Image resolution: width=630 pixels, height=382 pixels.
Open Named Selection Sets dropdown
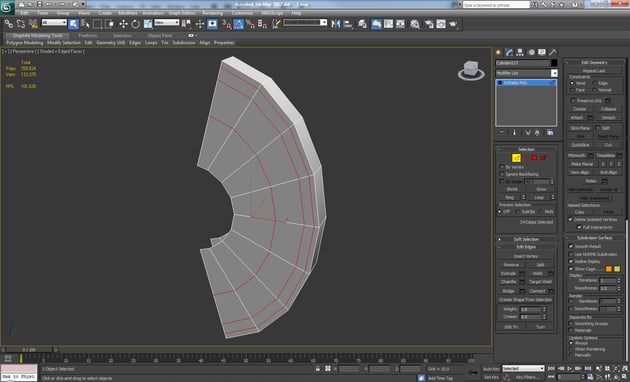(x=305, y=22)
